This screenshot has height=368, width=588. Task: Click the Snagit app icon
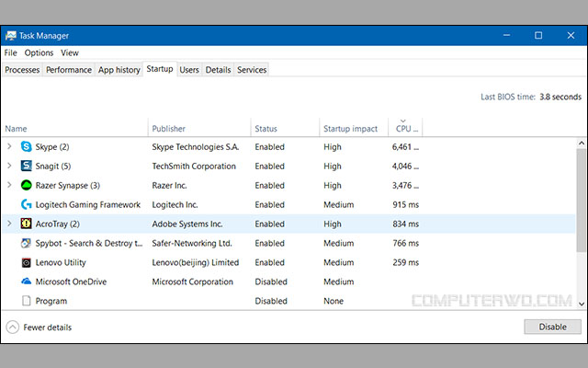(27, 166)
